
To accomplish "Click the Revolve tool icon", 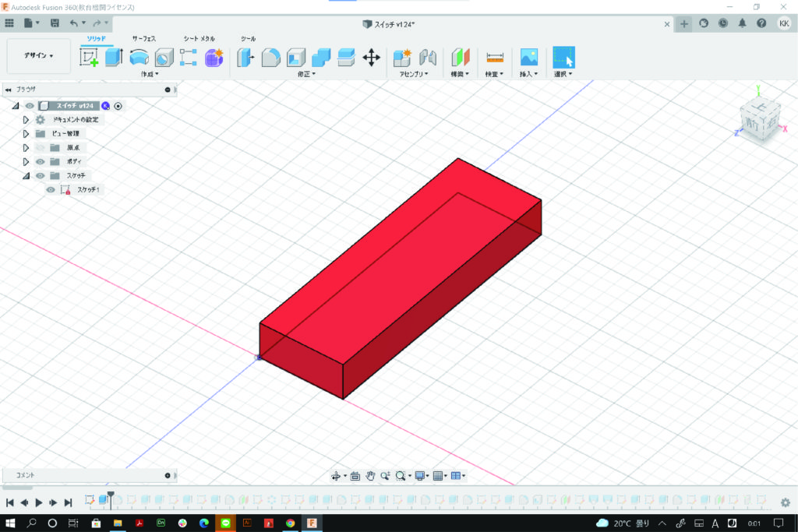I will tap(139, 57).
